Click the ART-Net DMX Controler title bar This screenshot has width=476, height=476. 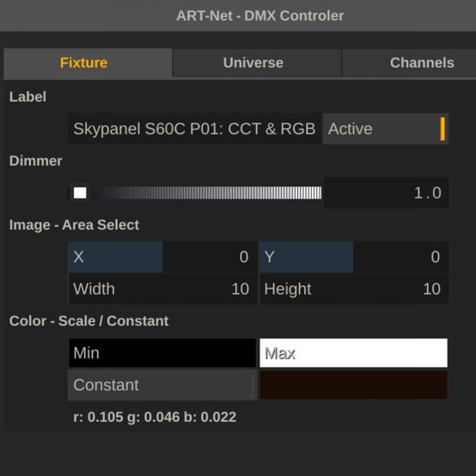click(238, 15)
